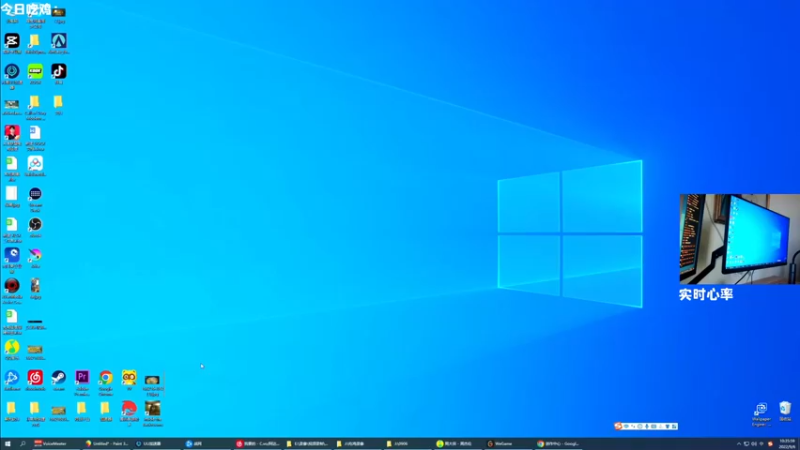Open the taskbar clock and date

787,444
